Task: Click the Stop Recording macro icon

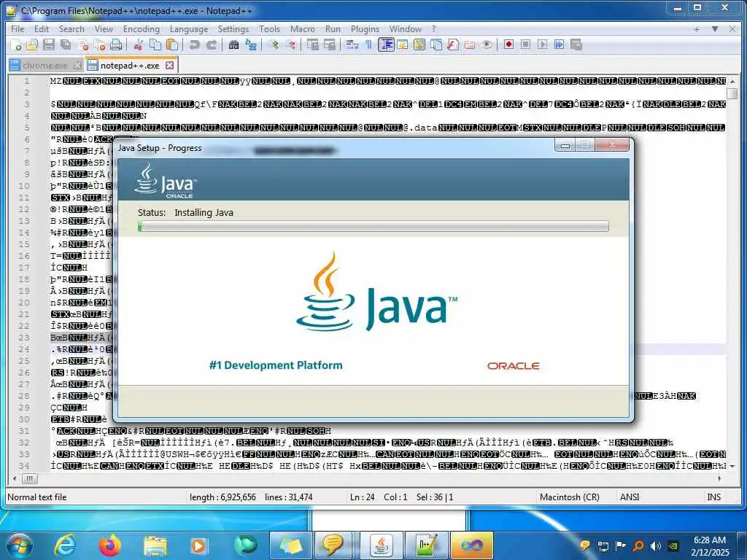Action: [525, 44]
